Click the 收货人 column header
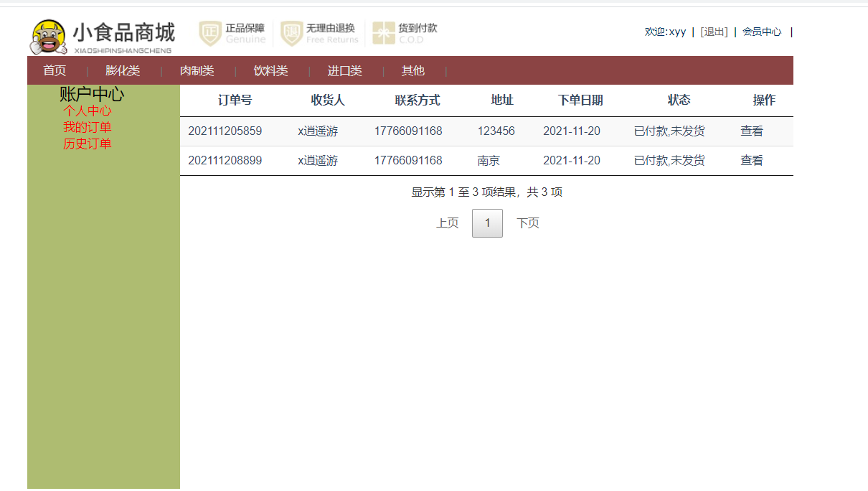This screenshot has height=491, width=868. click(x=328, y=100)
